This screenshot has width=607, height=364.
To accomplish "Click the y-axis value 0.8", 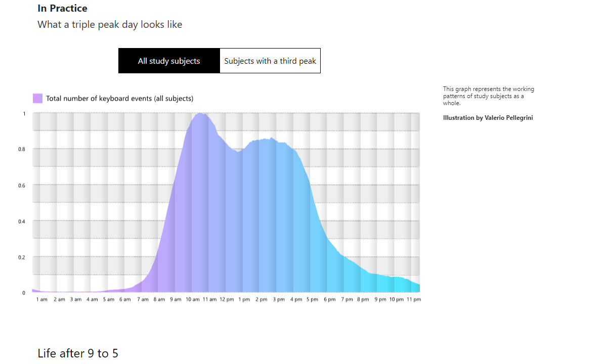I will tap(22, 149).
